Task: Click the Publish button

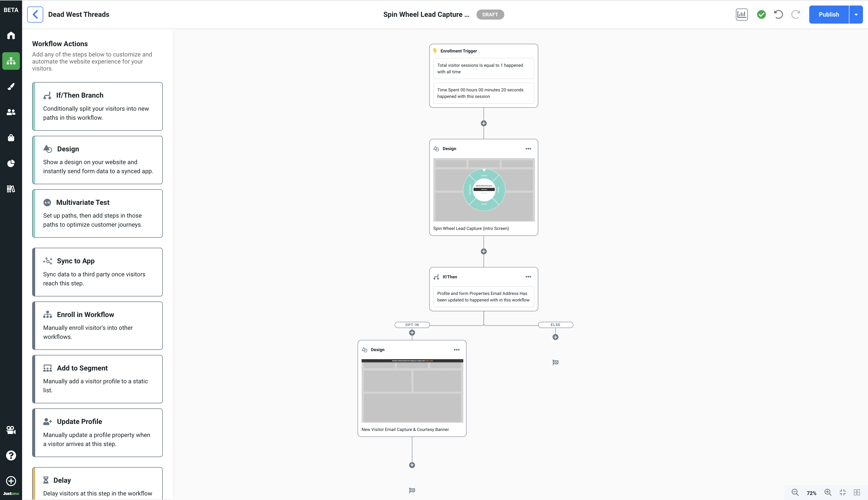Action: 829,14
